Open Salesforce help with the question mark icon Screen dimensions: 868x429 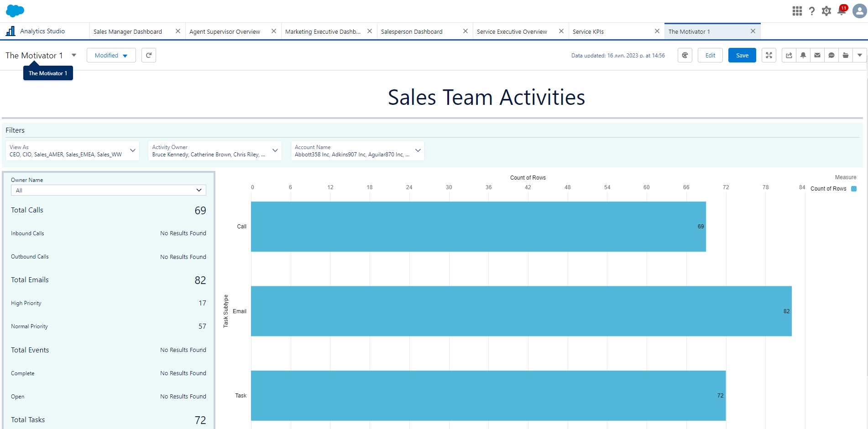click(812, 10)
